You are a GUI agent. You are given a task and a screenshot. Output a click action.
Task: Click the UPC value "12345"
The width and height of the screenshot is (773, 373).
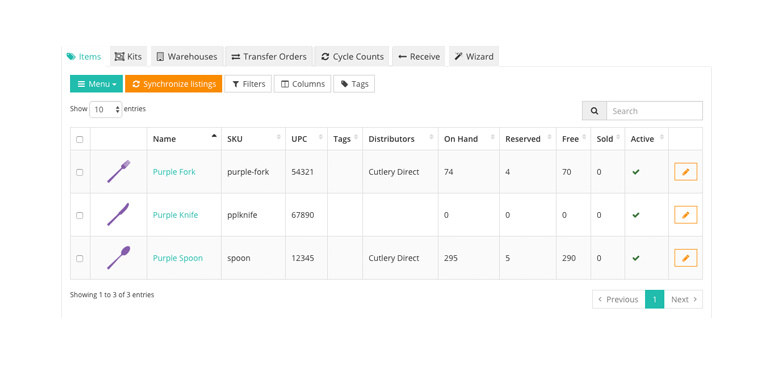(x=302, y=258)
